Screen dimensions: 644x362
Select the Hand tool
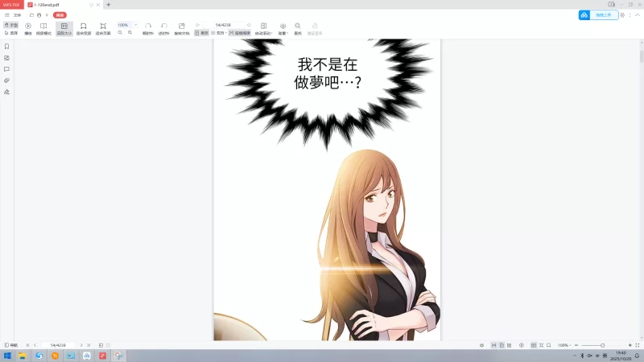pyautogui.click(x=10, y=25)
